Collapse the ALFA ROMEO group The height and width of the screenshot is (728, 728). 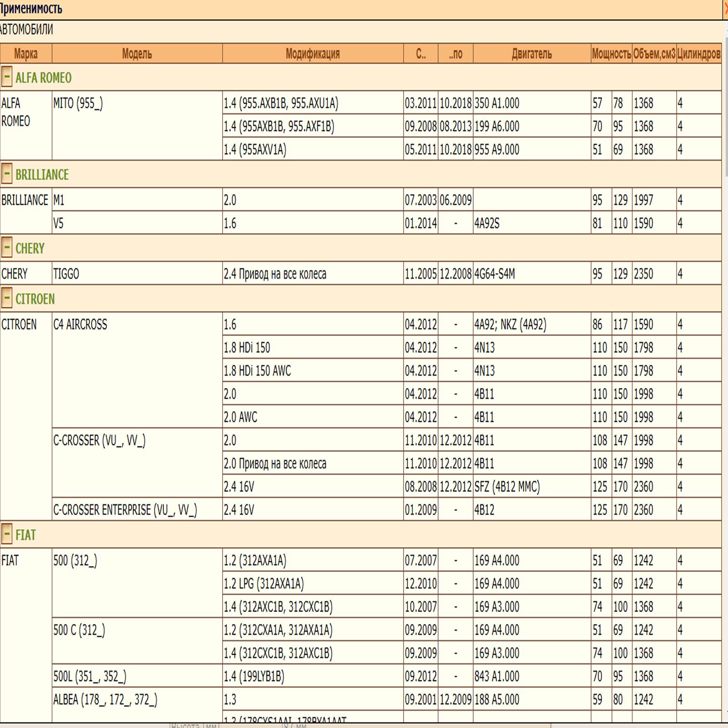6,77
